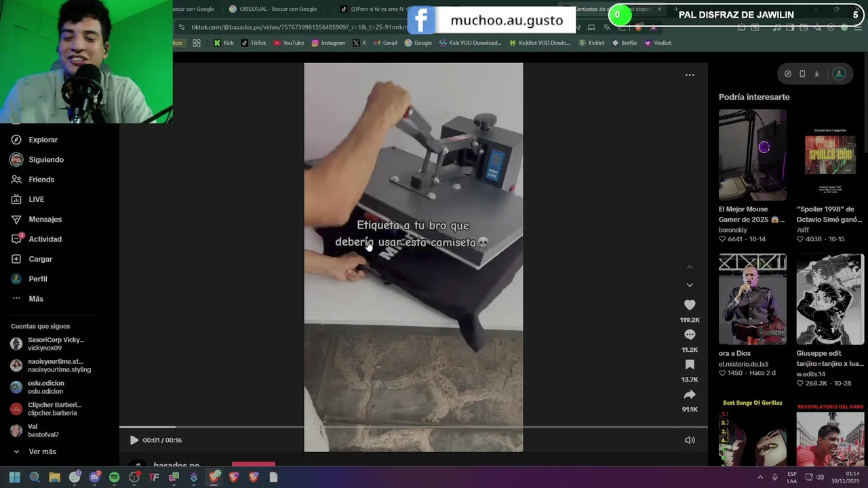Like the video with heart icon
Image resolution: width=868 pixels, height=488 pixels.
tap(690, 305)
